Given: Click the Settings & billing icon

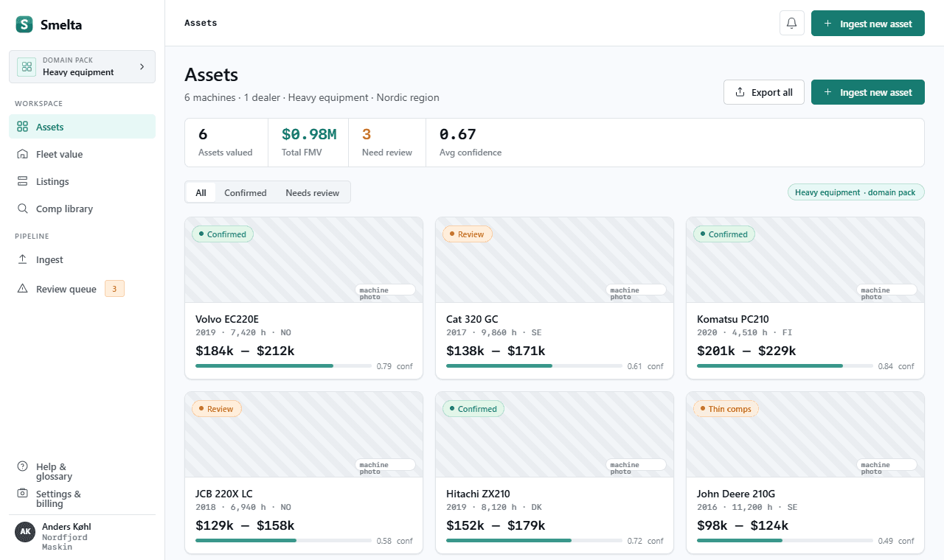Looking at the screenshot, I should (23, 494).
